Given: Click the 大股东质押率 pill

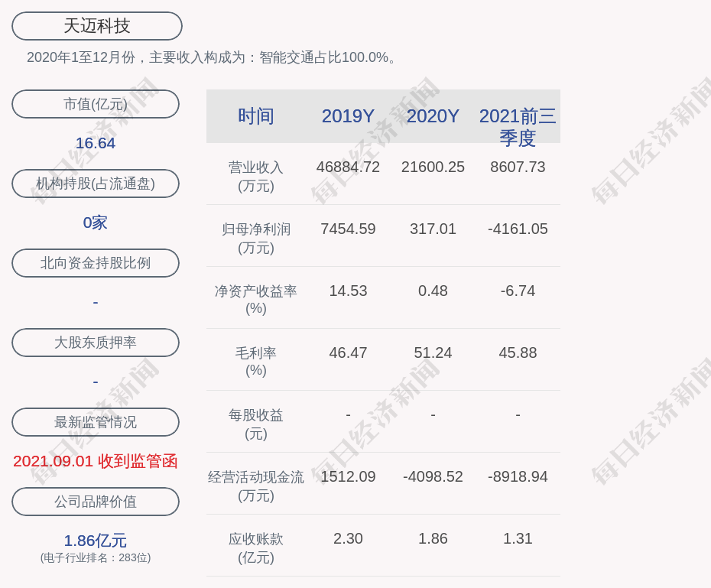Looking at the screenshot, I should [96, 343].
